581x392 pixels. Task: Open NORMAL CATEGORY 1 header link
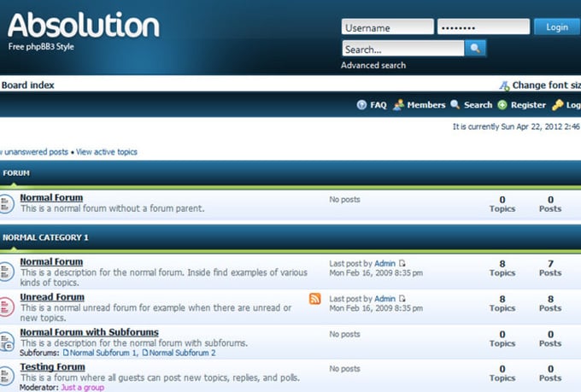pos(45,237)
